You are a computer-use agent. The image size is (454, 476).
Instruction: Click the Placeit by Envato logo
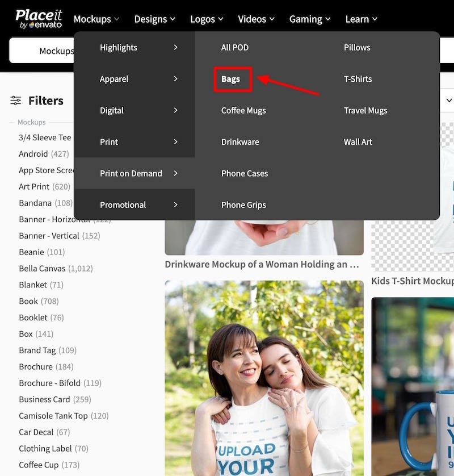pos(38,19)
